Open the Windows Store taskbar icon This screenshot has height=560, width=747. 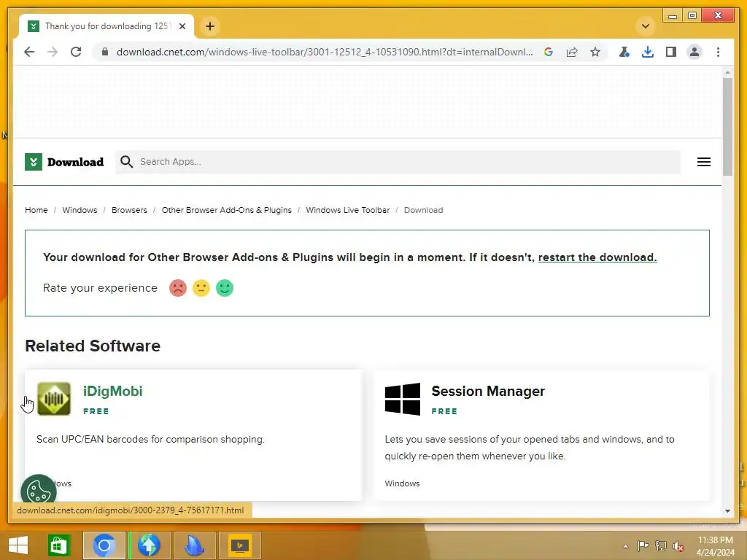tap(58, 545)
